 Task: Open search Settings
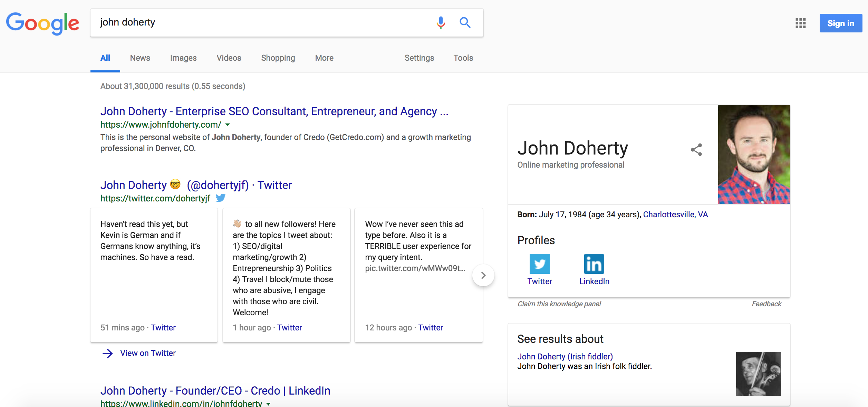click(x=419, y=58)
